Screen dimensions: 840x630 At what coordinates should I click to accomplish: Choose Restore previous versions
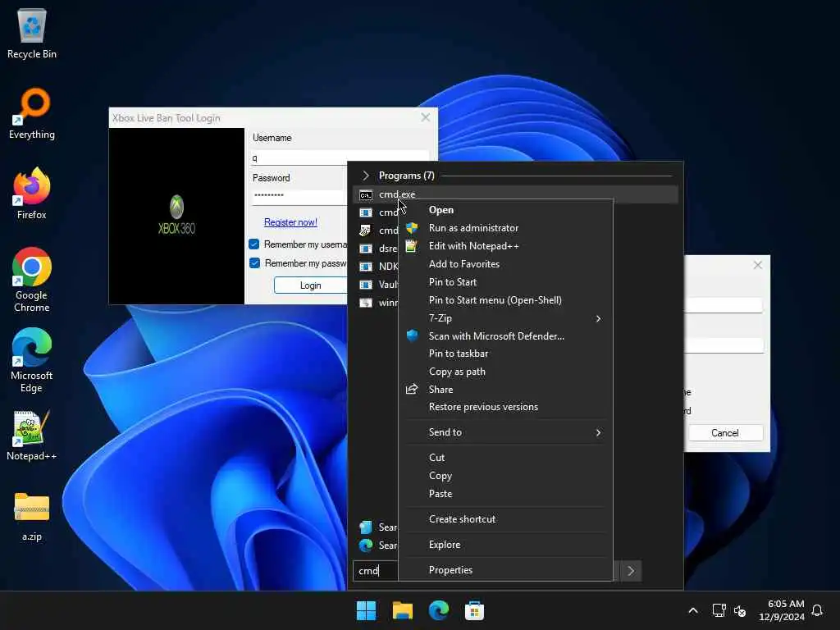(x=505, y=407)
